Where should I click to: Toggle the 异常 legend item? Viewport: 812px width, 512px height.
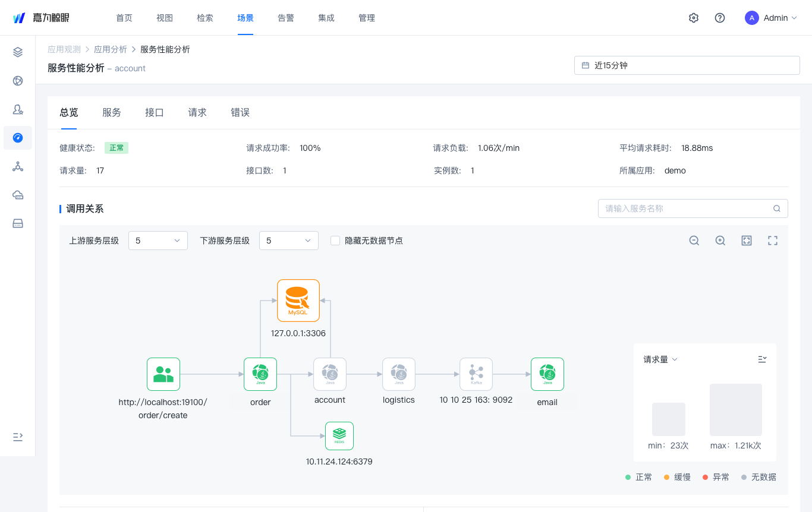pyautogui.click(x=716, y=477)
